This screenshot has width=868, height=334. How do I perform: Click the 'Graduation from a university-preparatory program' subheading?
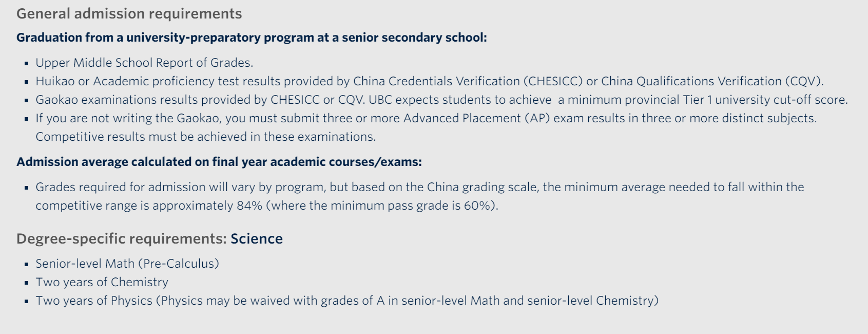pos(252,38)
